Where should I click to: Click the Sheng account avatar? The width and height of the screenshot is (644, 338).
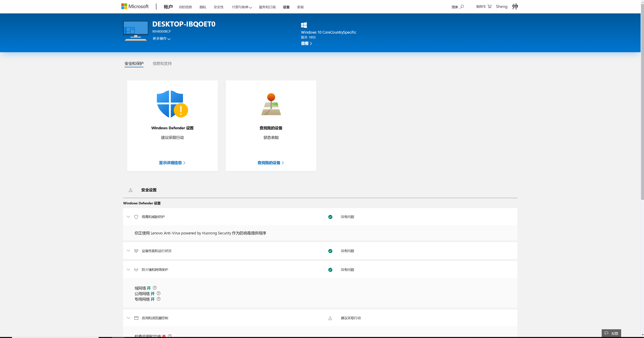[x=515, y=7]
